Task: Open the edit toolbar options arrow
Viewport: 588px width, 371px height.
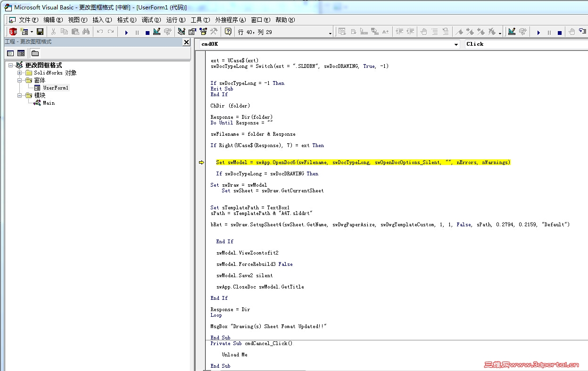Action: point(500,33)
